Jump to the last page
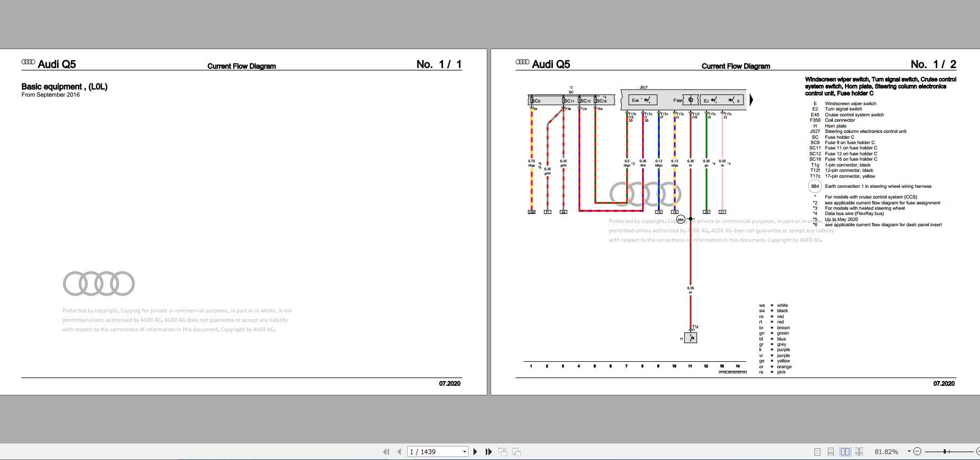 click(x=488, y=451)
